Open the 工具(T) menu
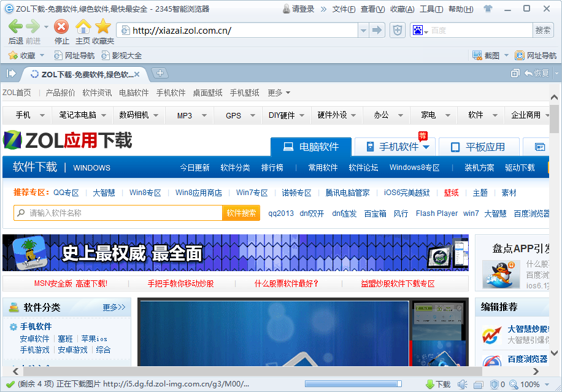Screen dimensions: 562x392 pyautogui.click(x=431, y=9)
